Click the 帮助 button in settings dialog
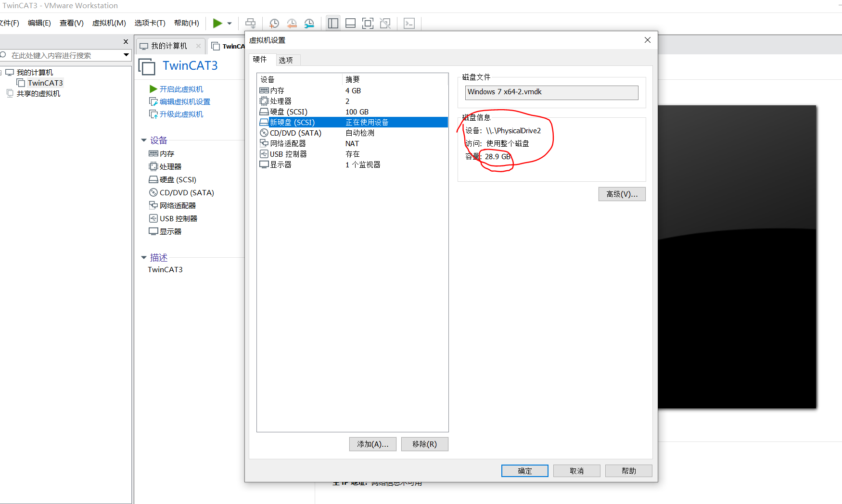 coord(629,471)
